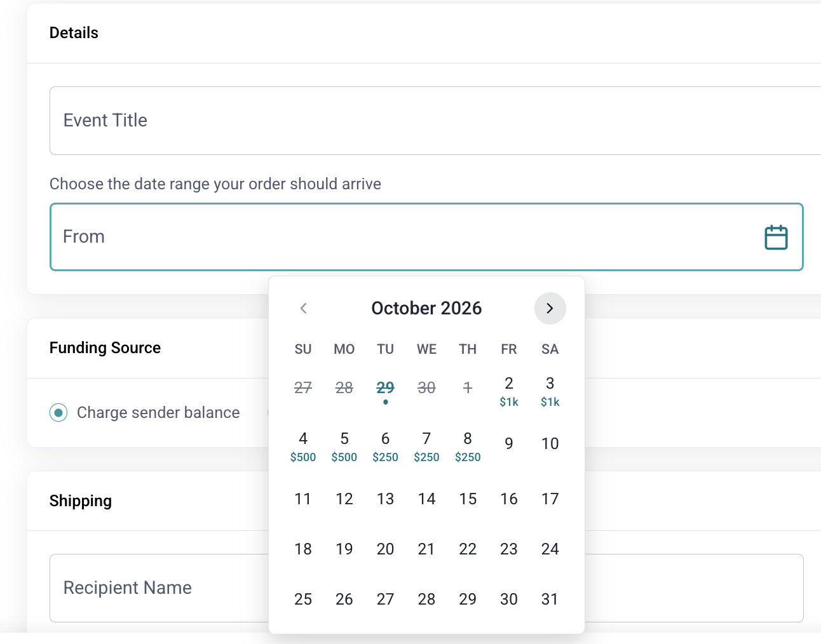
Task: Pick the 23rd in the calendar
Action: click(509, 549)
